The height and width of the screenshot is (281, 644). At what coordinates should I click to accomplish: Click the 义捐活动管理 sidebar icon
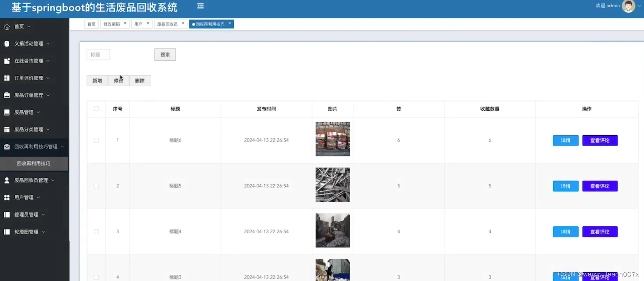7,43
